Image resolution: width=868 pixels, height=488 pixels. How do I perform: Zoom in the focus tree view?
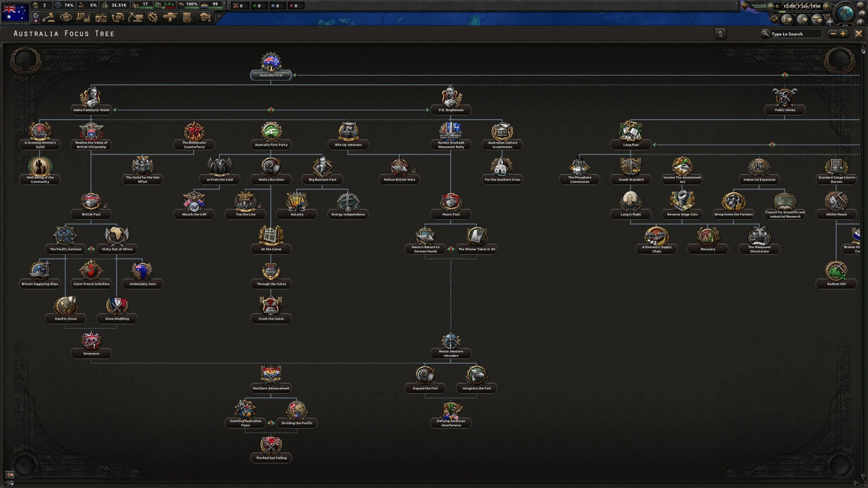843,34
